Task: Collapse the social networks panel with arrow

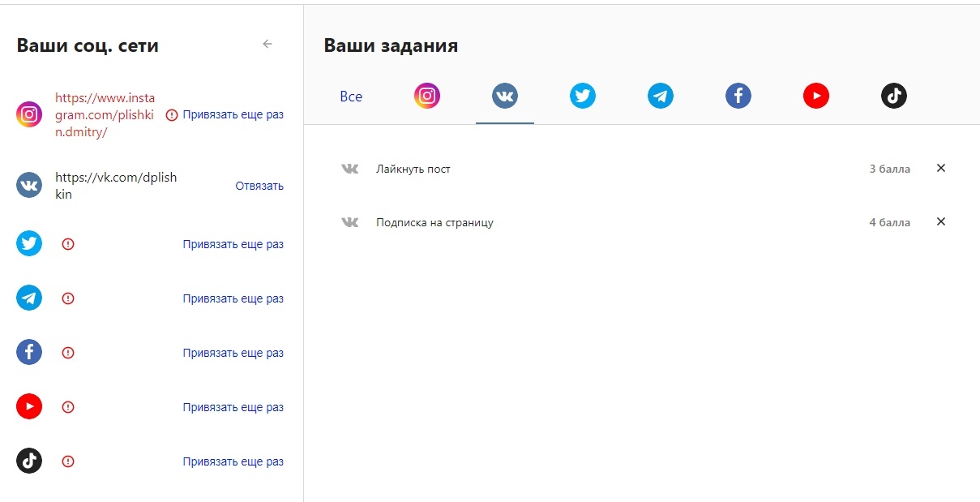Action: (x=267, y=45)
